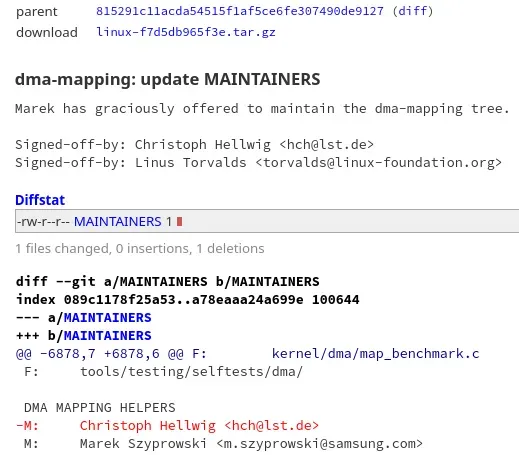
Task: Click the diff --git header line
Action: tap(168, 282)
